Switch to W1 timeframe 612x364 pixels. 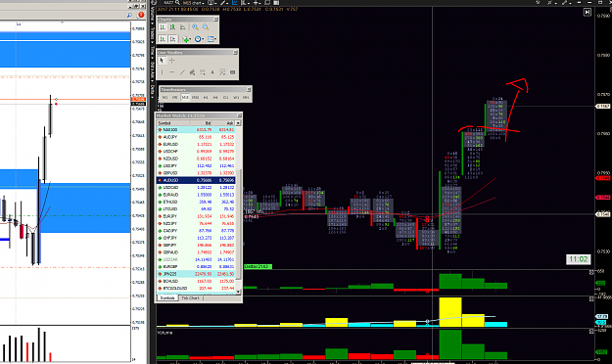(x=236, y=97)
